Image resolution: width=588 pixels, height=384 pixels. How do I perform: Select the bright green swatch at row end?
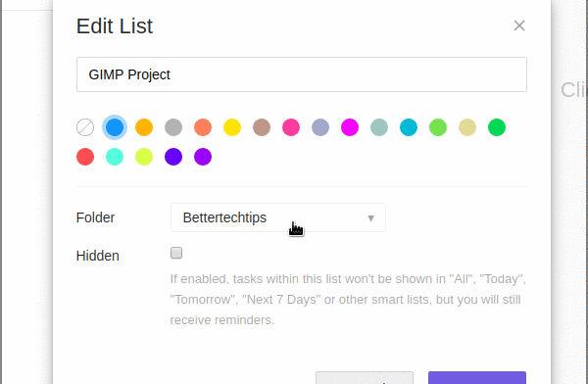tap(497, 127)
